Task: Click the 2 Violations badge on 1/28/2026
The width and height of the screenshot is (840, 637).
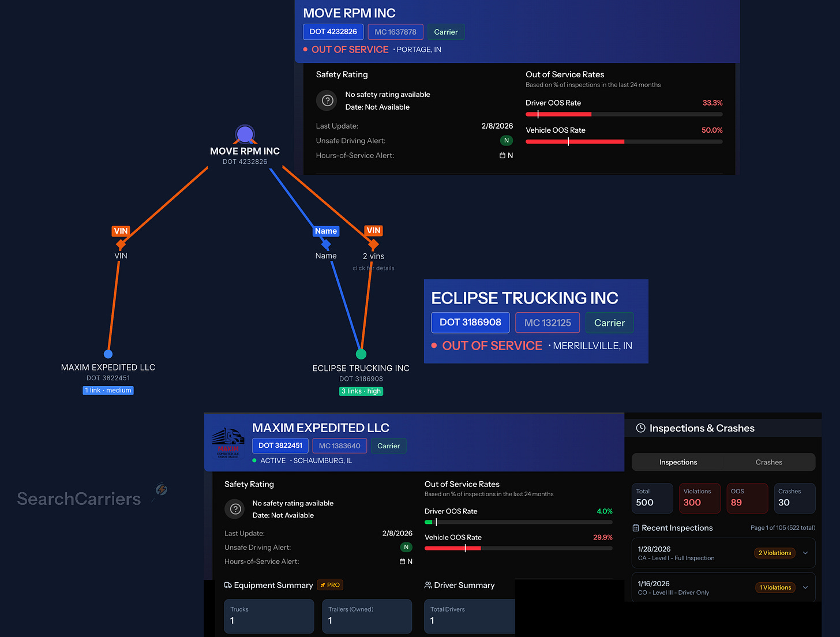Action: click(x=775, y=553)
